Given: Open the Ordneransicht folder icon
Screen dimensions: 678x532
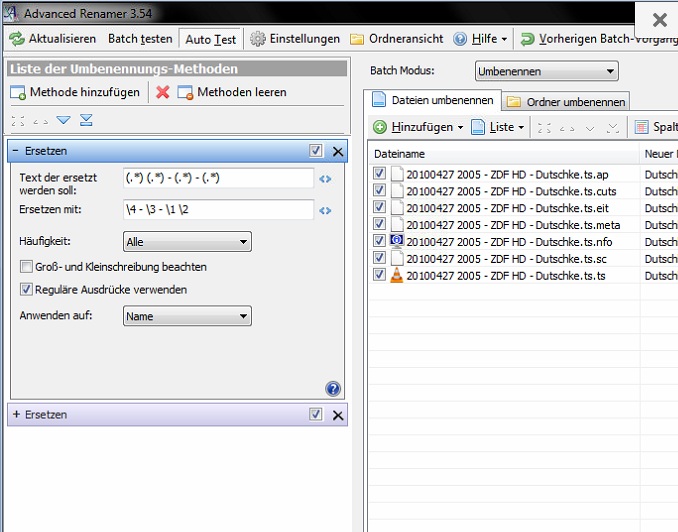Looking at the screenshot, I should [357, 39].
